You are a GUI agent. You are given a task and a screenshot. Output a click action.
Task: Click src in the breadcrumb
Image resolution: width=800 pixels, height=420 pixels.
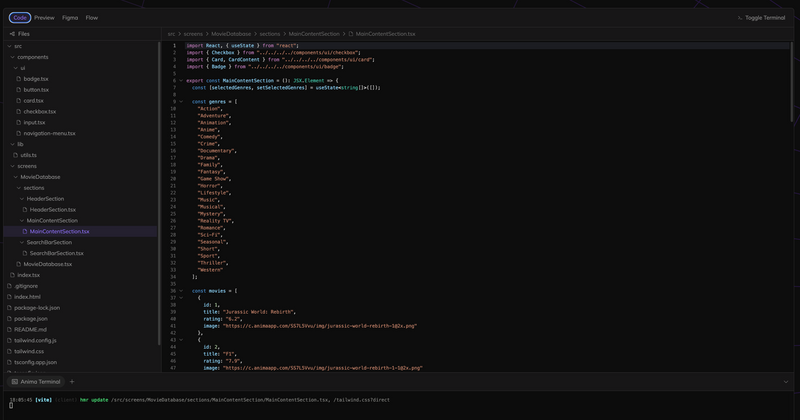click(x=171, y=34)
